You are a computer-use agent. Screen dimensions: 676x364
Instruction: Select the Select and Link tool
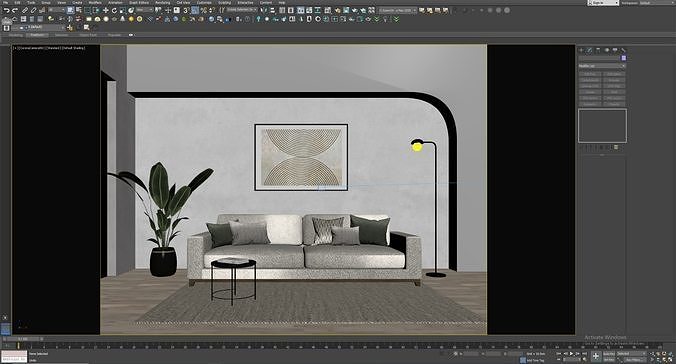pyautogui.click(x=25, y=10)
